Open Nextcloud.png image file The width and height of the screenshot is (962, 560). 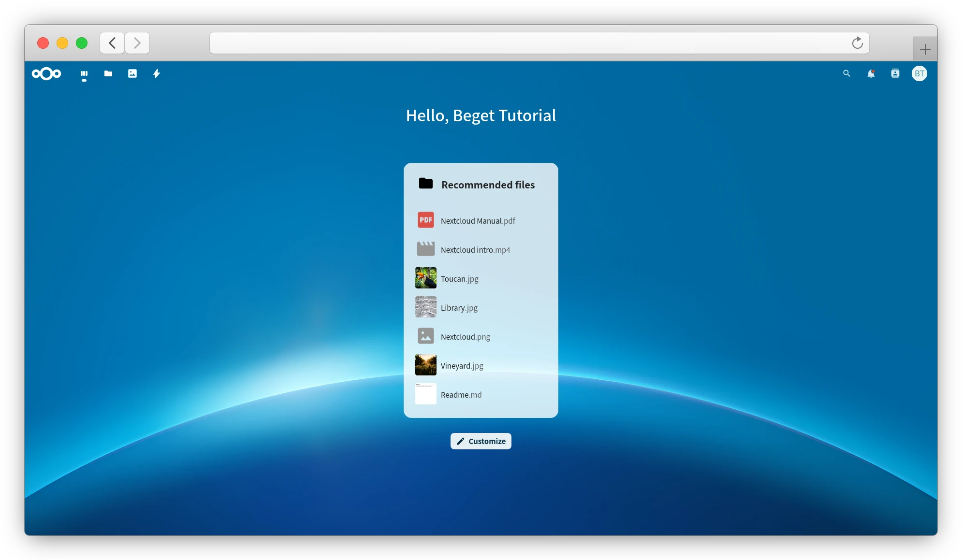coord(465,337)
